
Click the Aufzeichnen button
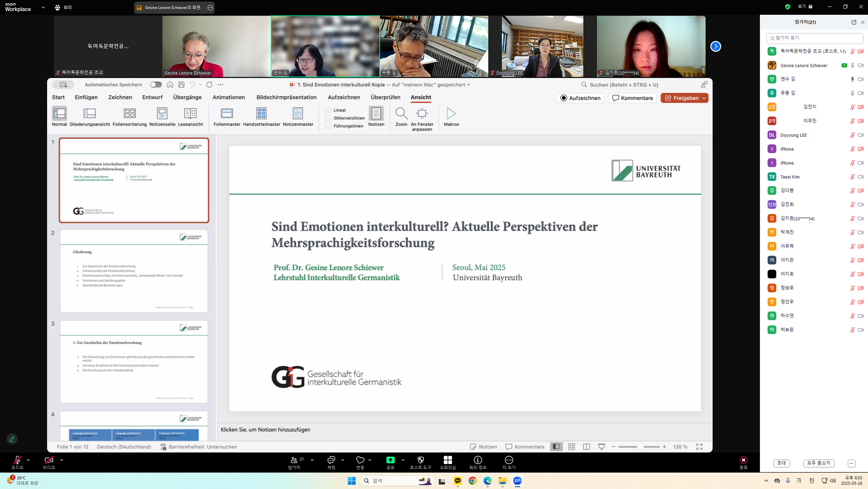click(x=580, y=98)
